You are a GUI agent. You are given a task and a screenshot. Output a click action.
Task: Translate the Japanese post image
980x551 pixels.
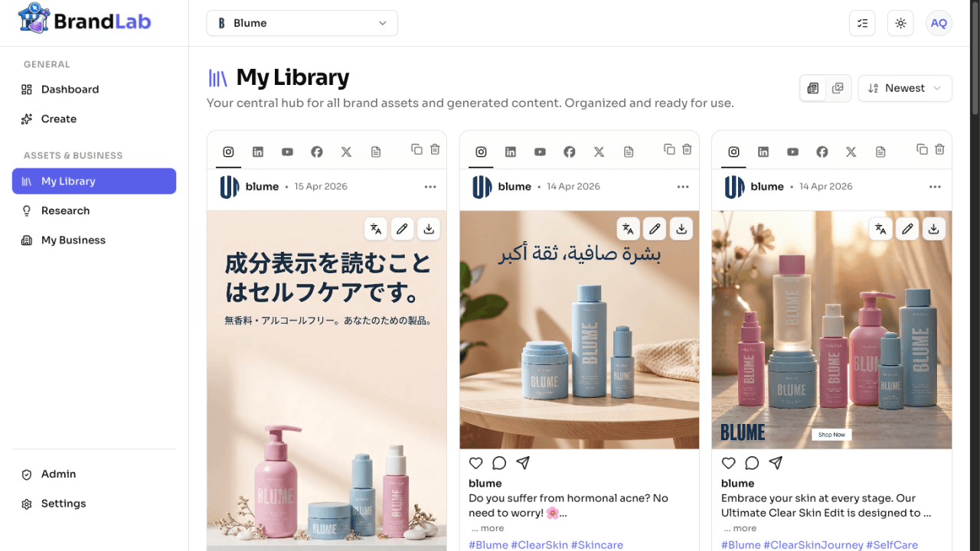376,228
